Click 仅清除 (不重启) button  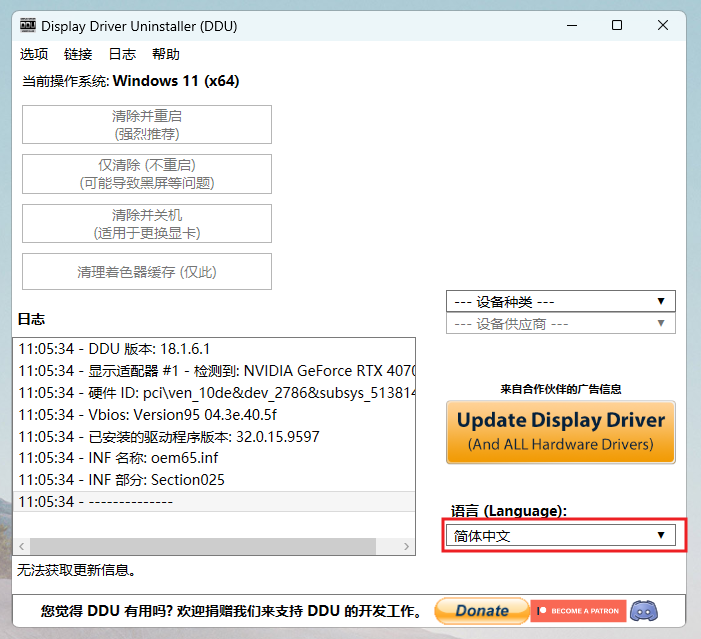click(x=147, y=174)
